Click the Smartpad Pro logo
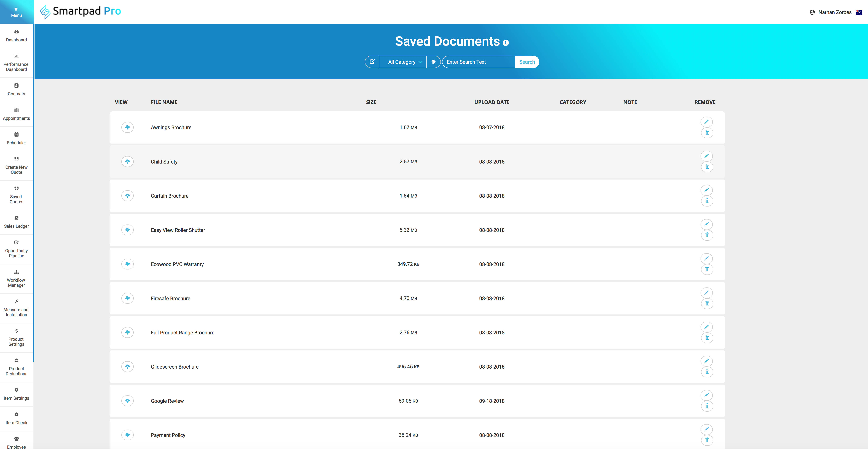Viewport: 868px width, 449px height. coord(81,12)
